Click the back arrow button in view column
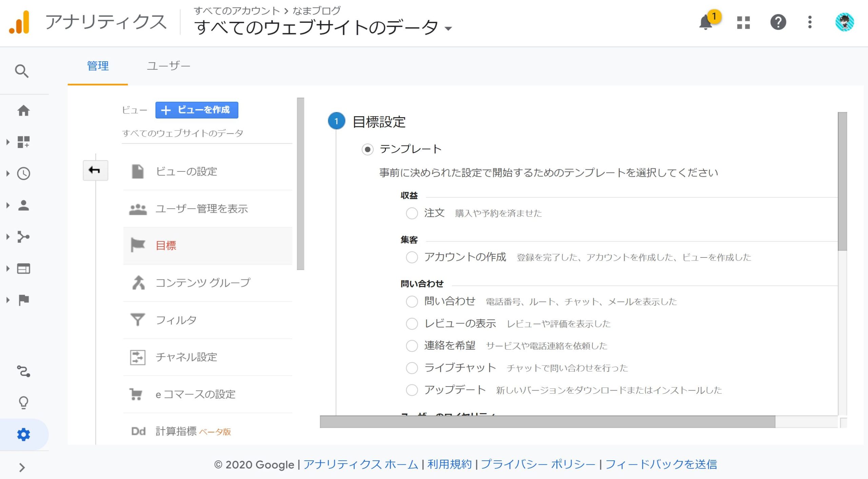Viewport: 868px width, 479px height. [95, 170]
